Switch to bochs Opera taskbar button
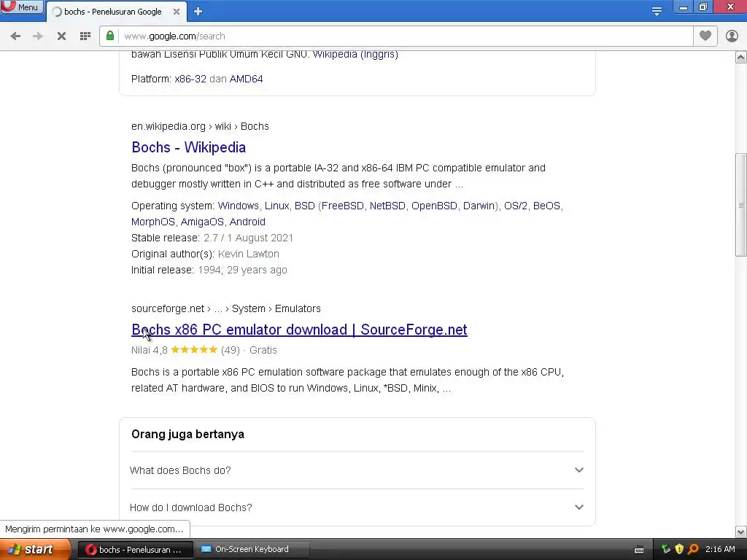747x560 pixels. point(135,550)
